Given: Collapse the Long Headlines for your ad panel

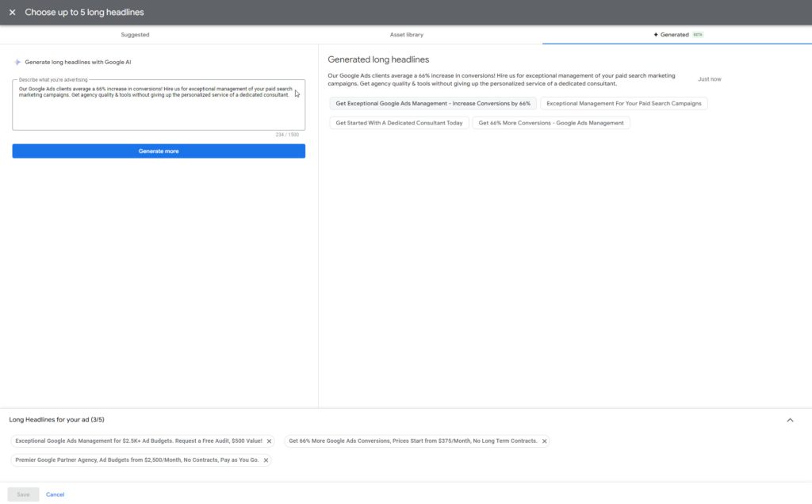Looking at the screenshot, I should (x=790, y=420).
